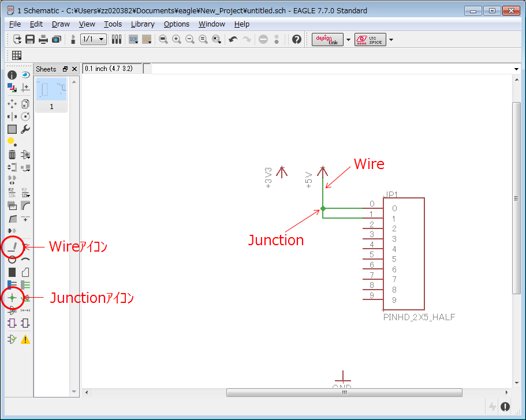
Task: Select the Show (eye) tool
Action: pos(25,75)
